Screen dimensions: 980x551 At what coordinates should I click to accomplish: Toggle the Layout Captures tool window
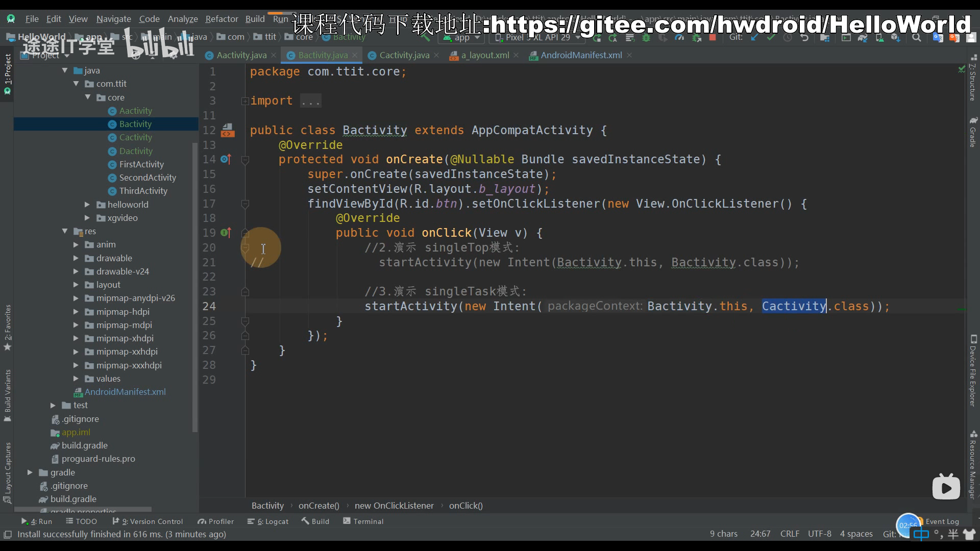click(7, 472)
